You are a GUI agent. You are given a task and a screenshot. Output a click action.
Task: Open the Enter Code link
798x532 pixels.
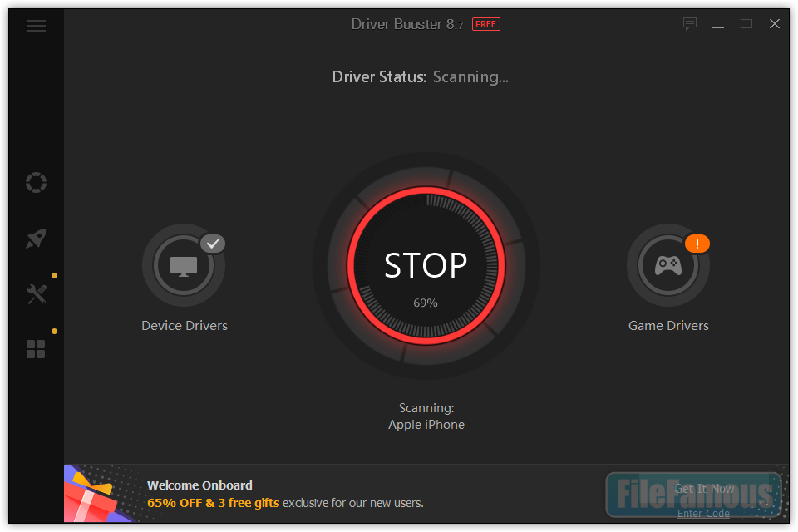pyautogui.click(x=703, y=513)
